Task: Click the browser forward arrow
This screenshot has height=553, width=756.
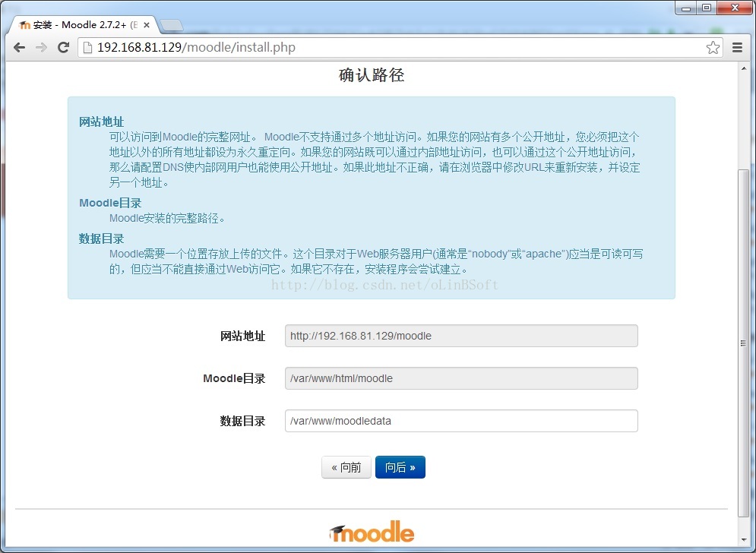Action: point(41,47)
